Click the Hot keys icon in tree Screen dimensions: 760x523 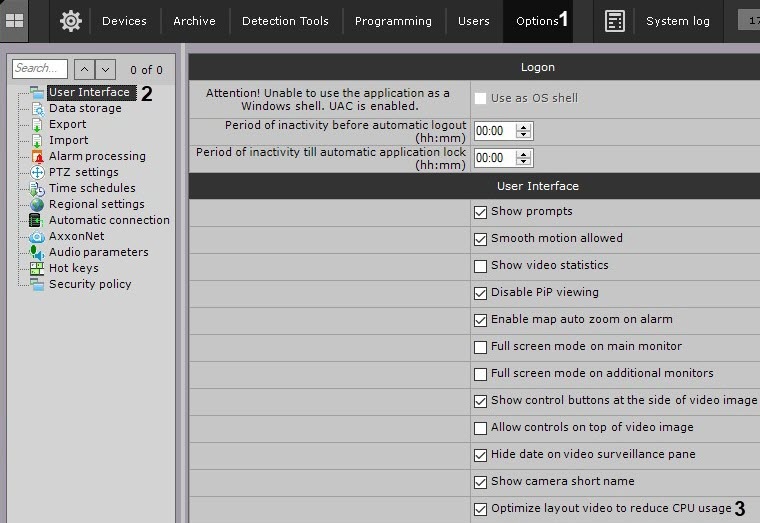coord(37,268)
